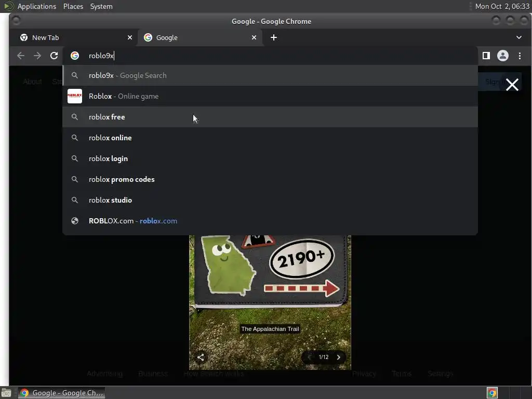Choose the 'roblox online' suggestion
Screen dimensions: 532x399
tap(270, 138)
